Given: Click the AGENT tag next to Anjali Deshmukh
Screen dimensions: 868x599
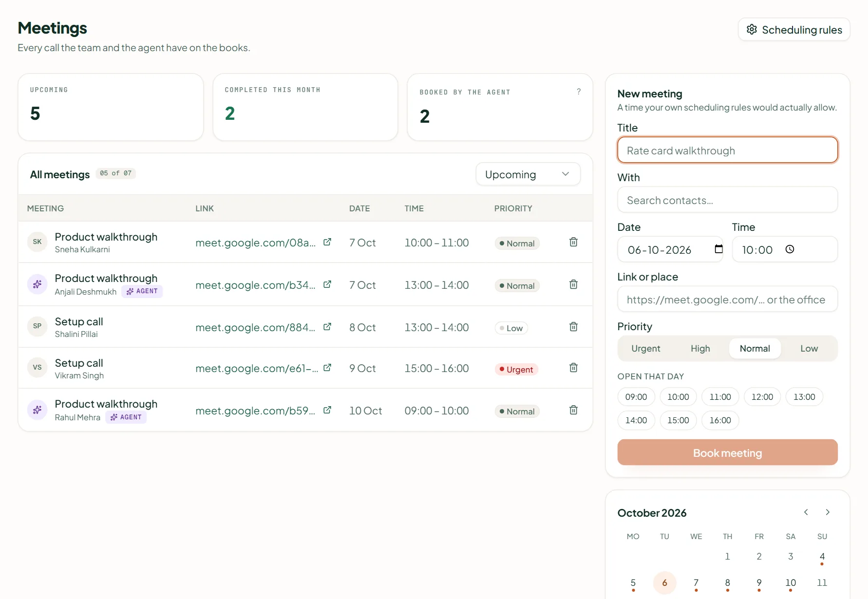Looking at the screenshot, I should pyautogui.click(x=142, y=291).
